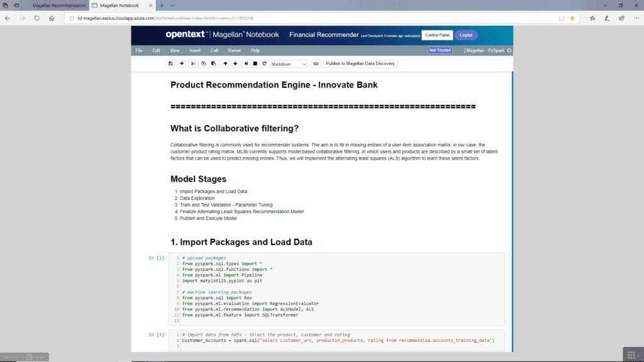This screenshot has width=644, height=362.
Task: Open the Help menu
Action: pyautogui.click(x=255, y=50)
